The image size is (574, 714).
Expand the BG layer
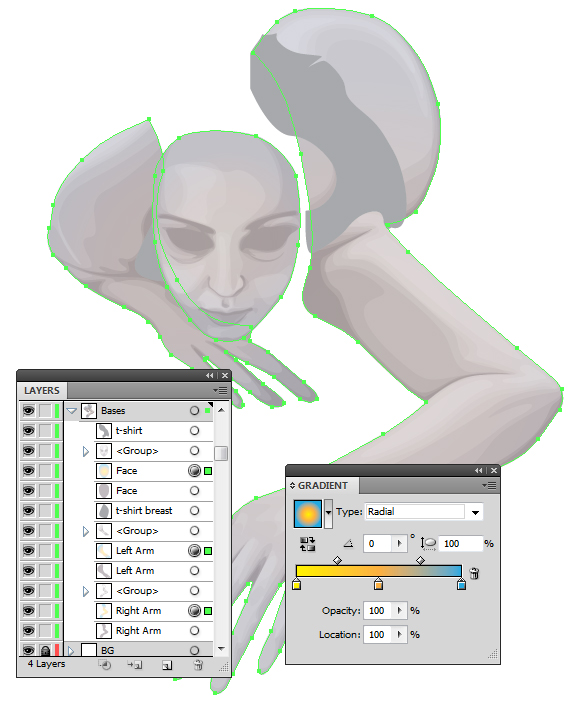(71, 650)
